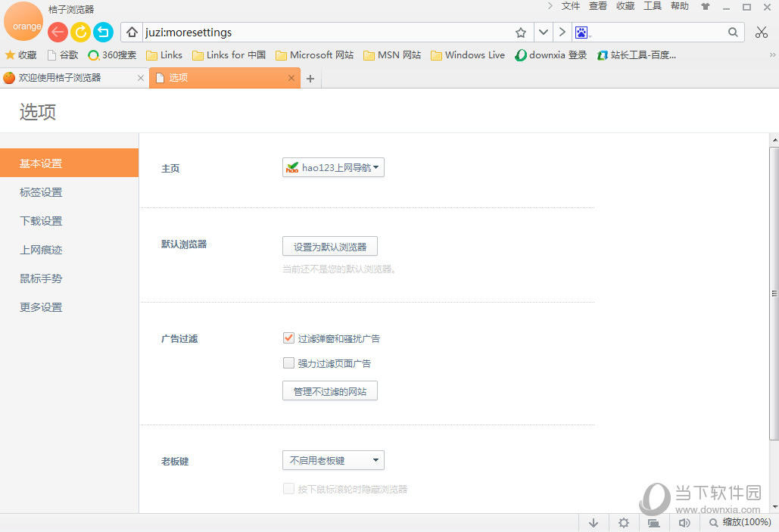Expand the hao123 homepage dropdown

point(333,168)
